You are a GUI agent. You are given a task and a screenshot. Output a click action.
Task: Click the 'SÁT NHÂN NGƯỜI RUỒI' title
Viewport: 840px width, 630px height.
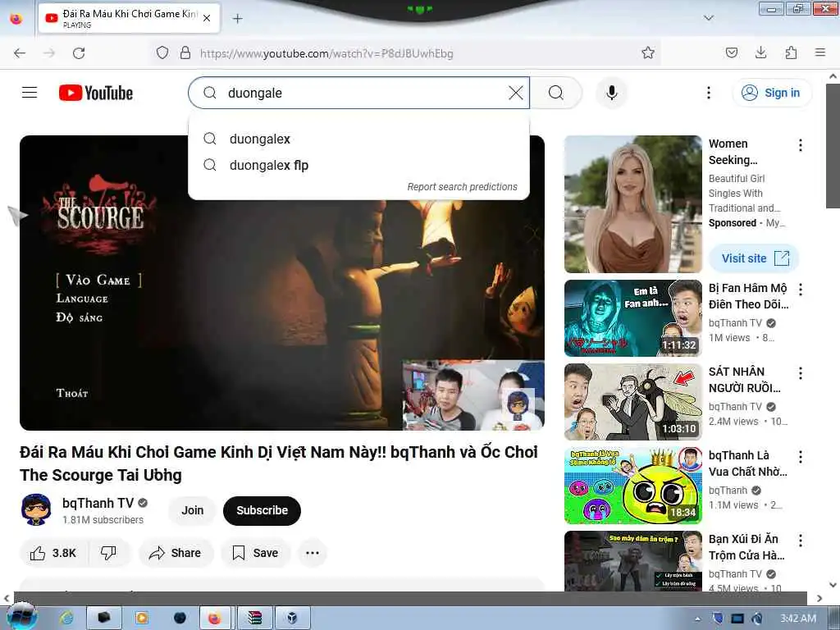click(x=745, y=380)
